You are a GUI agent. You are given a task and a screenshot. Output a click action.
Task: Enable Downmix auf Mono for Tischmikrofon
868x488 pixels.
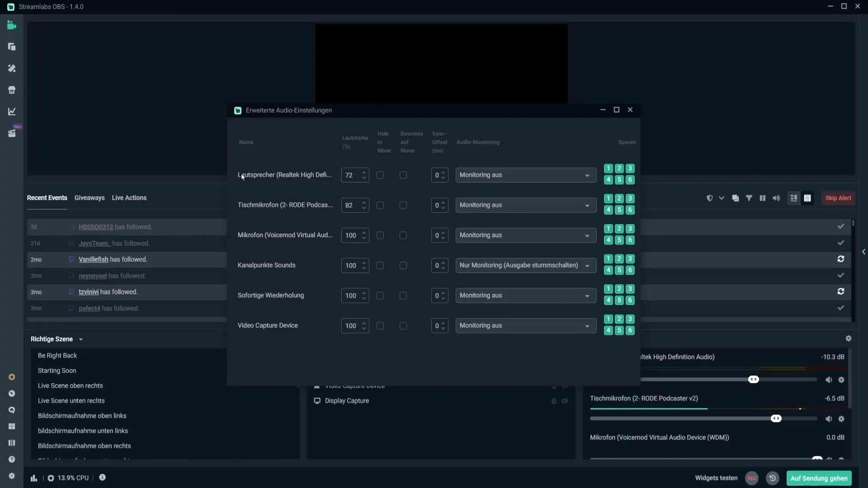403,205
